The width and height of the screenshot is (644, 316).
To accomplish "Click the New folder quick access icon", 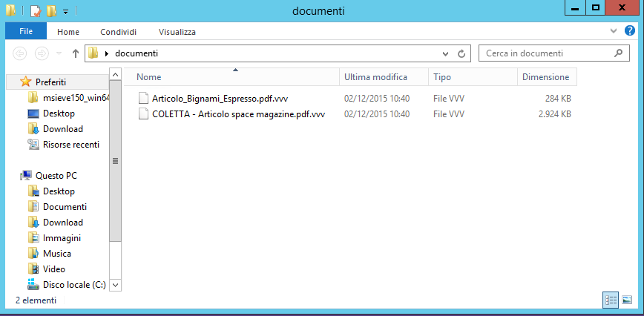I will coord(51,10).
